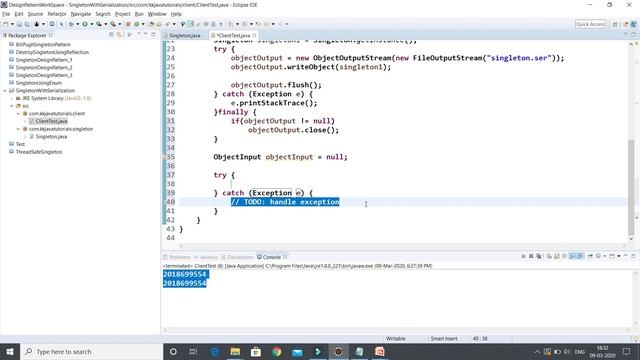Click the Save toolbar icon
Image resolution: width=640 pixels, height=360 pixels.
(19, 24)
